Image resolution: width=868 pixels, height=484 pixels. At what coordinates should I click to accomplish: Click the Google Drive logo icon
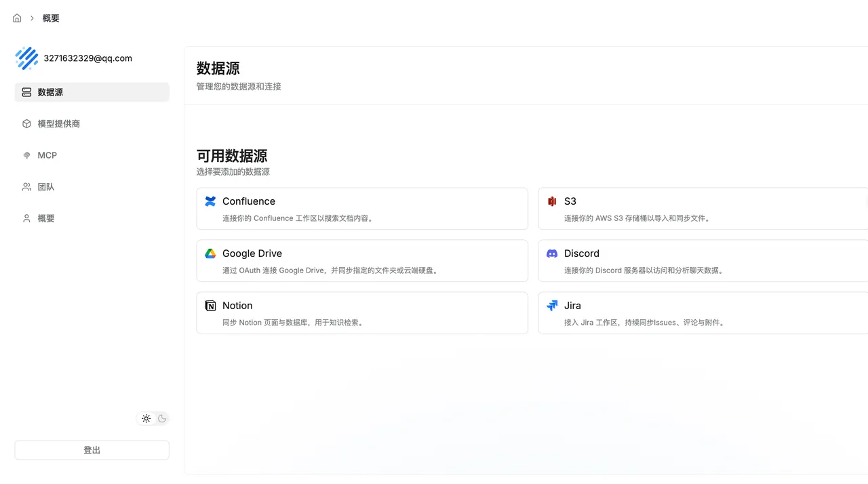pyautogui.click(x=210, y=254)
